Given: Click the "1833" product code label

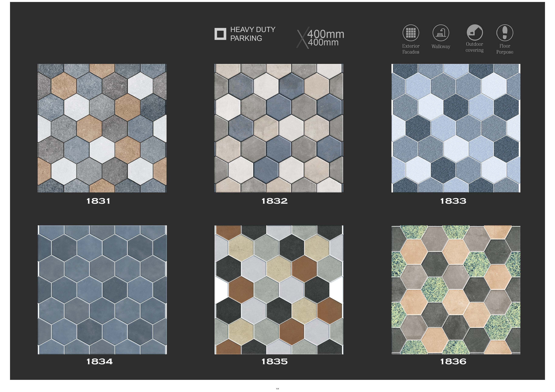Looking at the screenshot, I should tap(453, 201).
